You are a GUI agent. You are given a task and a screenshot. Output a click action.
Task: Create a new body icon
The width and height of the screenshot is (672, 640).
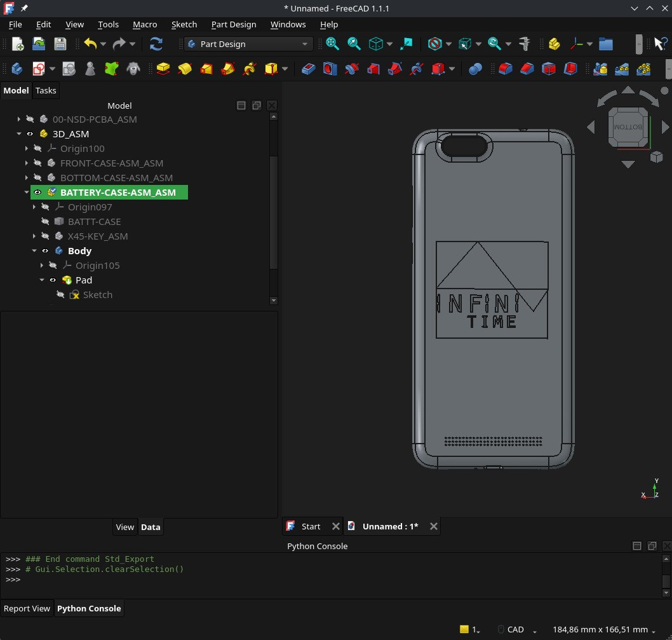(17, 69)
